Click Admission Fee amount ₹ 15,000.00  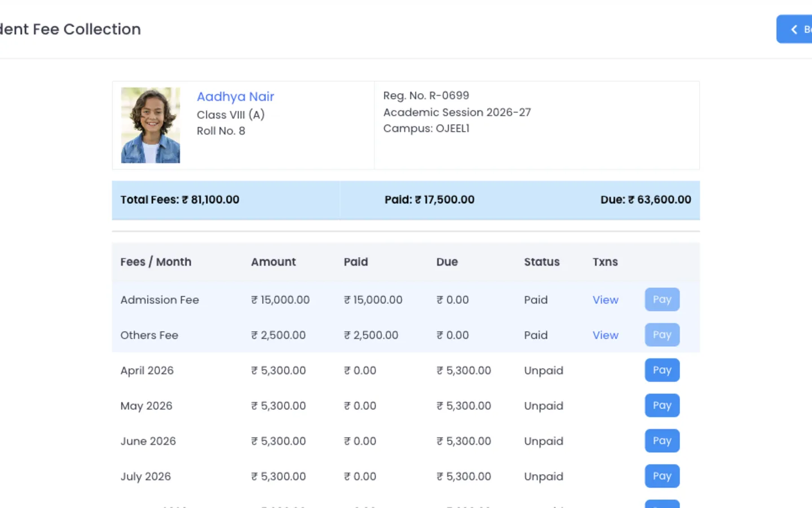(x=280, y=300)
